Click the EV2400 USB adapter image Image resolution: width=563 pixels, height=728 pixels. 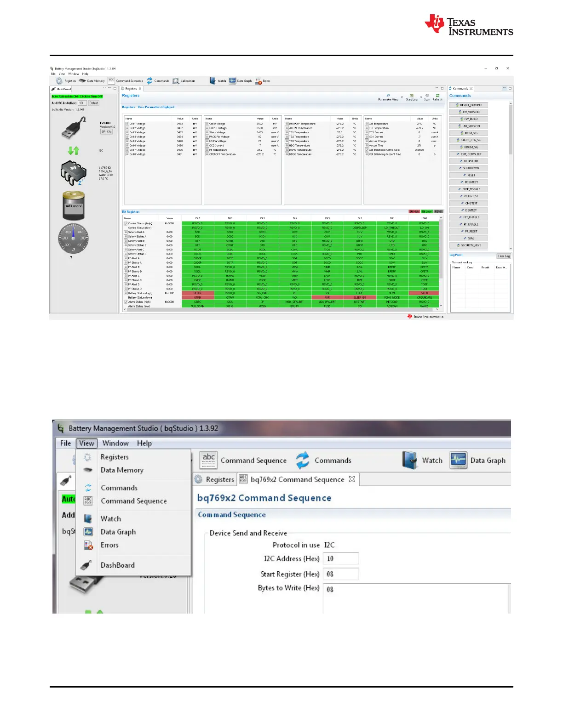pyautogui.click(x=74, y=128)
